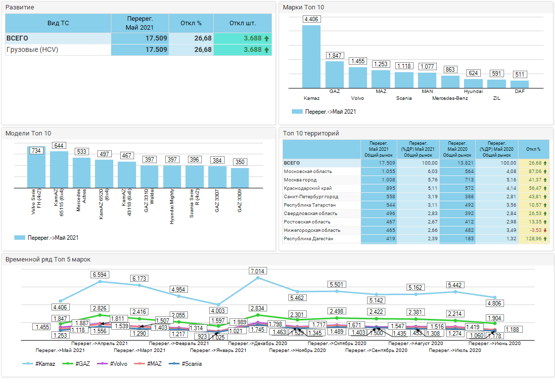The image size is (555, 392).
Task: Sort by the Откл % column in Развитие table
Action: 191,23
